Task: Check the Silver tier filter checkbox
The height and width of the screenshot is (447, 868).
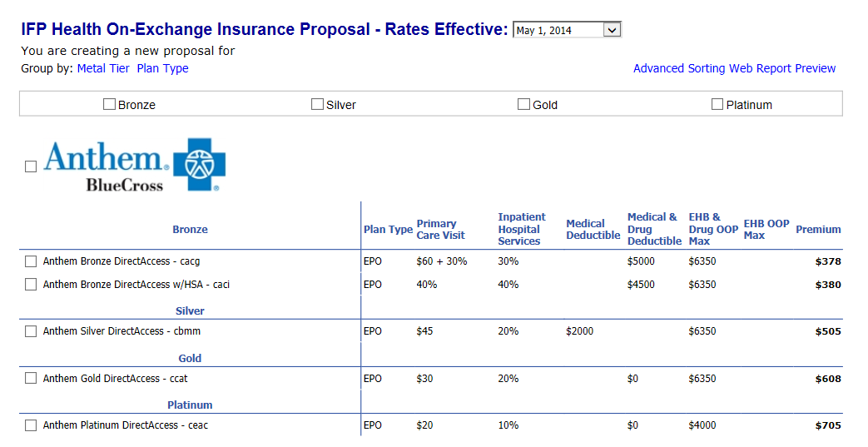Action: coord(317,104)
